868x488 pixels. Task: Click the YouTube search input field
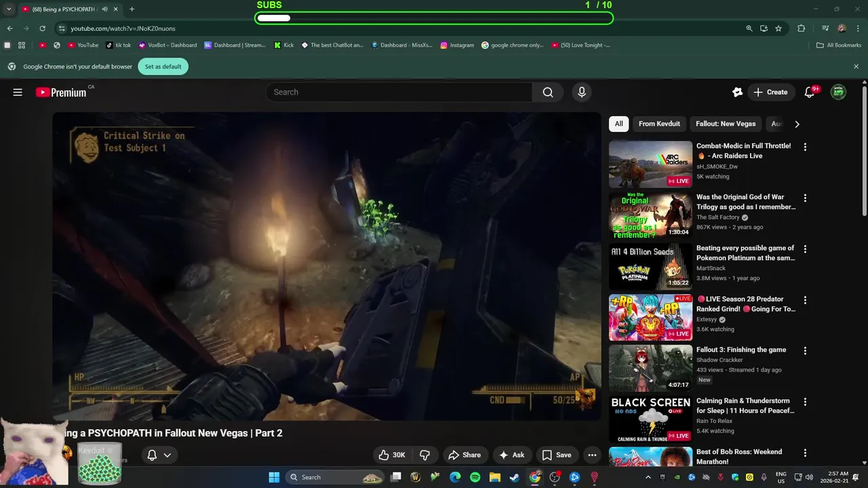pos(399,92)
